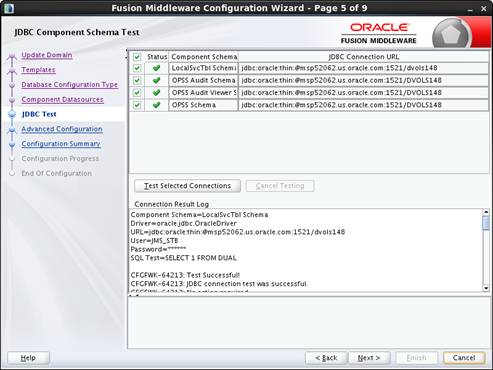
Task: Open the Configuration Summary step
Action: click(x=61, y=144)
